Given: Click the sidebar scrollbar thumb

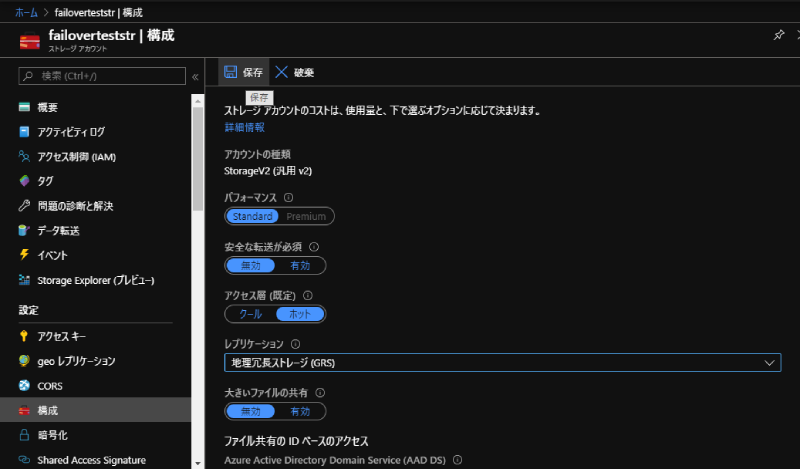Looking at the screenshot, I should [x=198, y=159].
